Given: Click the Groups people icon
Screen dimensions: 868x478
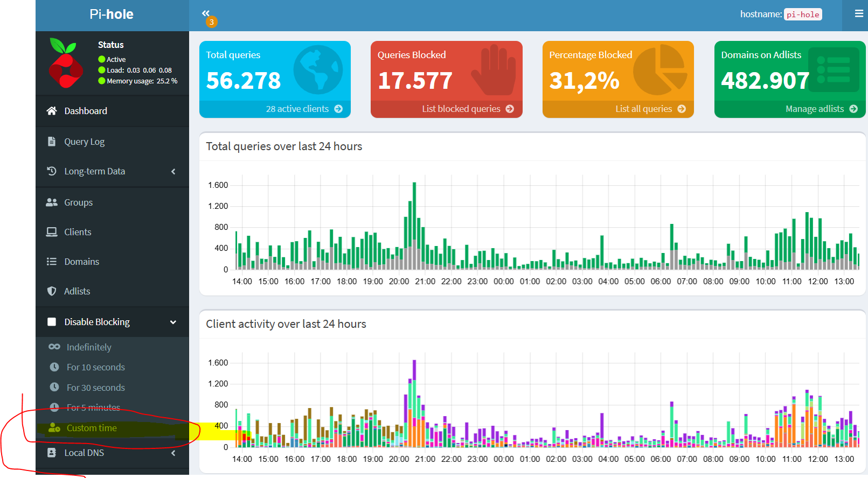Looking at the screenshot, I should pos(52,202).
